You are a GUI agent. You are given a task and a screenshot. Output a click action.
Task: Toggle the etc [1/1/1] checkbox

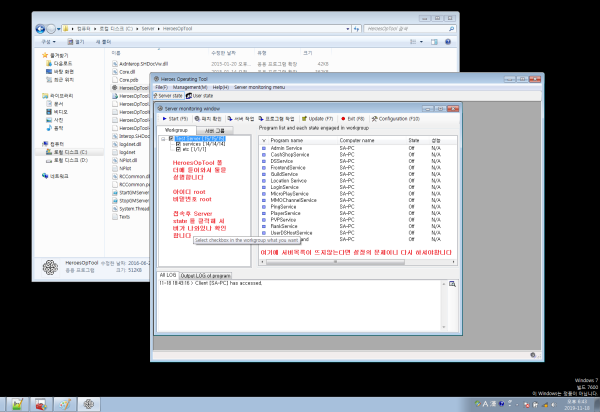[178, 150]
